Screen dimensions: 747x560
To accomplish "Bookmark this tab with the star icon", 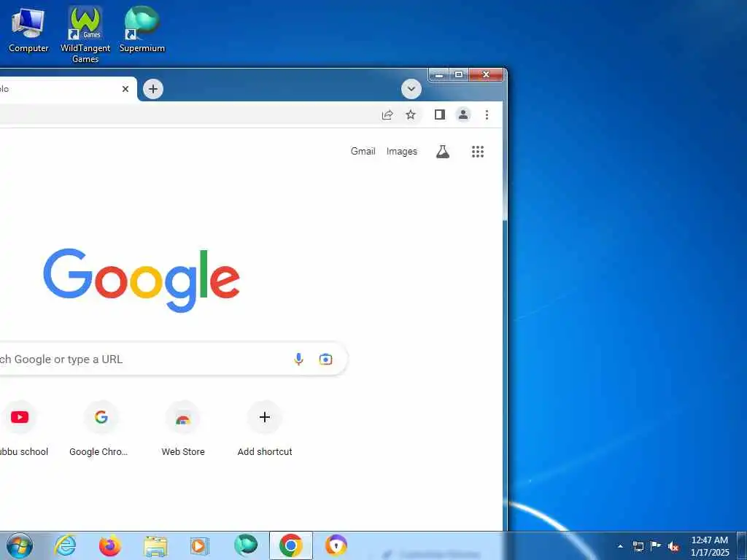I will click(411, 114).
